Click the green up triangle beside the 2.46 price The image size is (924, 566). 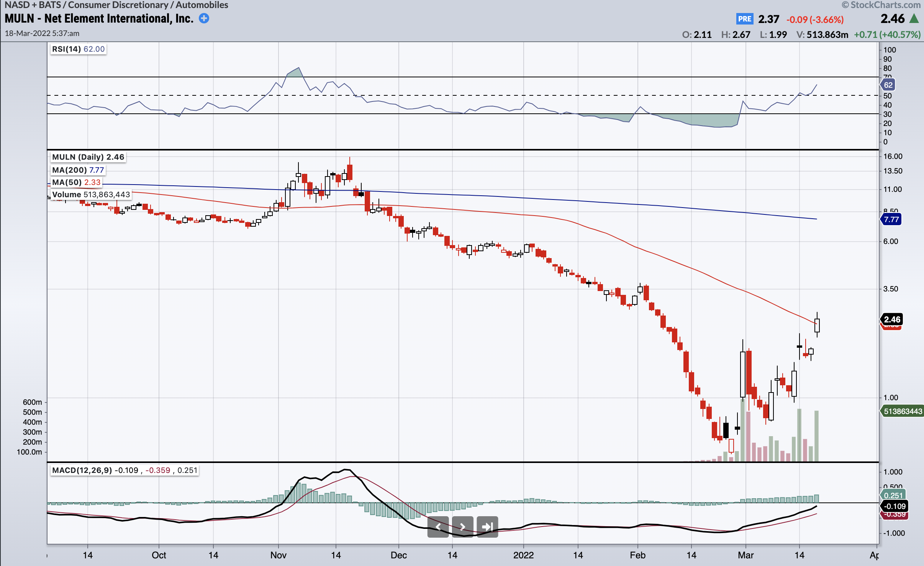[914, 18]
